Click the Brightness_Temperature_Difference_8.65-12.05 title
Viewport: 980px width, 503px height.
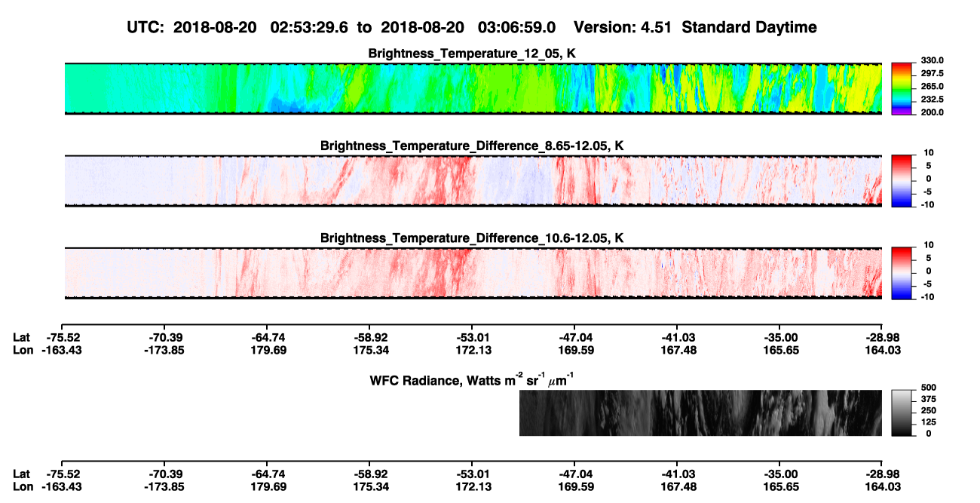(472, 146)
